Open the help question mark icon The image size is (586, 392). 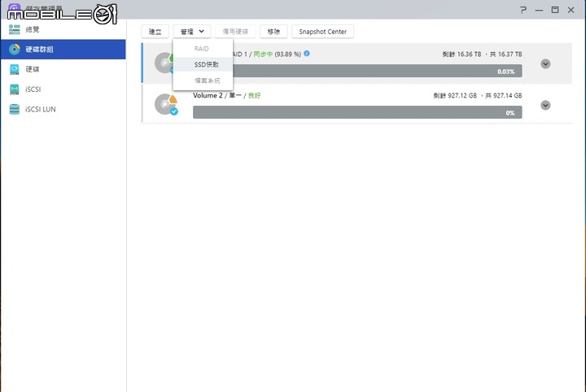tap(523, 10)
